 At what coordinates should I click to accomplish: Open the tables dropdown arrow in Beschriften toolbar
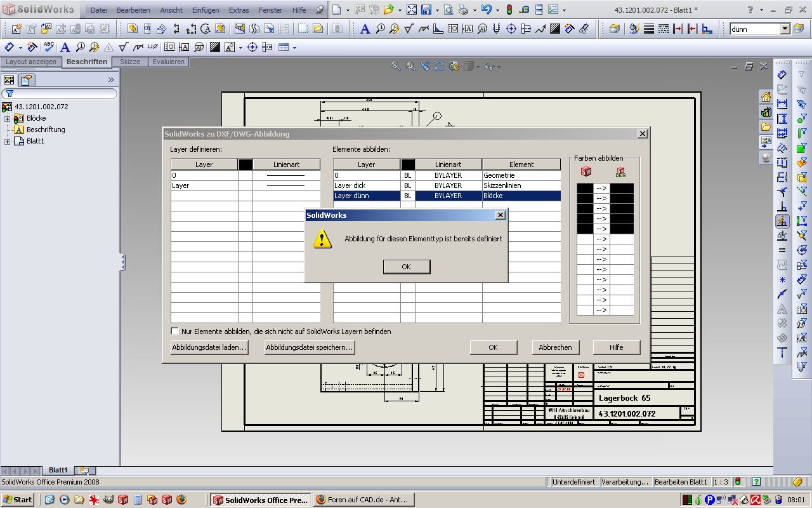[x=294, y=48]
